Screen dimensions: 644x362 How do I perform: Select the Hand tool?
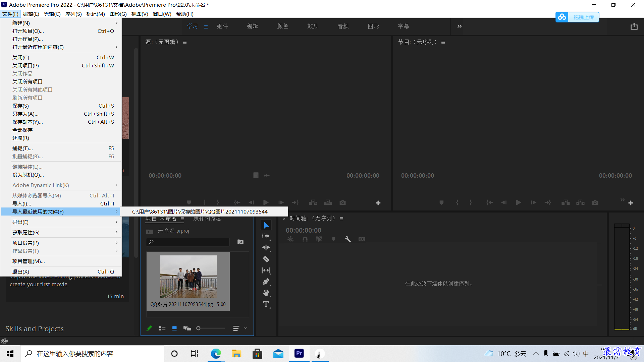(x=266, y=293)
